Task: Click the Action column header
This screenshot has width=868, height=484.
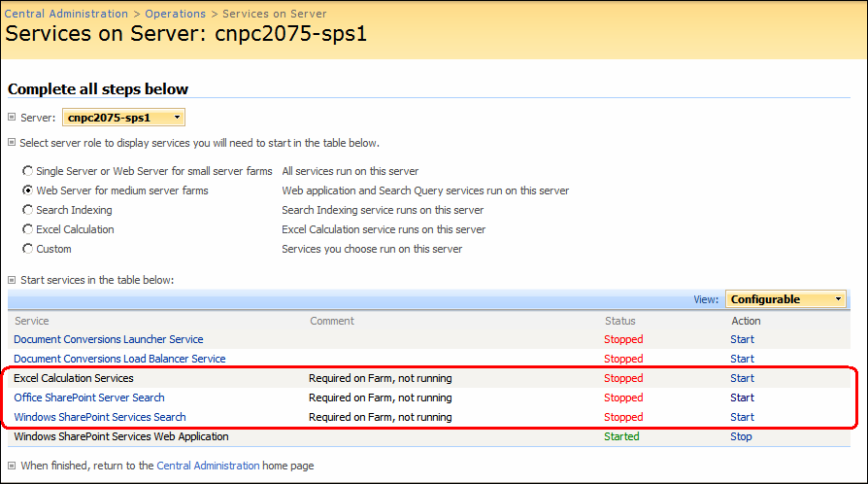Action: (746, 321)
